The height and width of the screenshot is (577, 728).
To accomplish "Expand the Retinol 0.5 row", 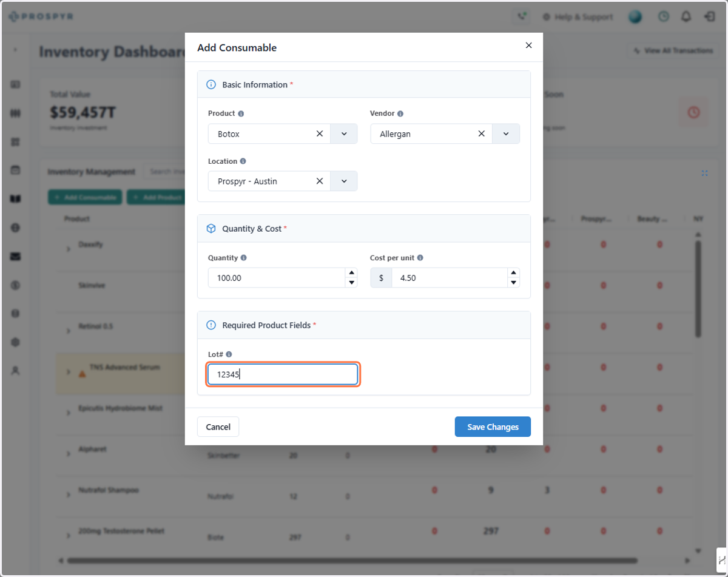I will pyautogui.click(x=68, y=330).
